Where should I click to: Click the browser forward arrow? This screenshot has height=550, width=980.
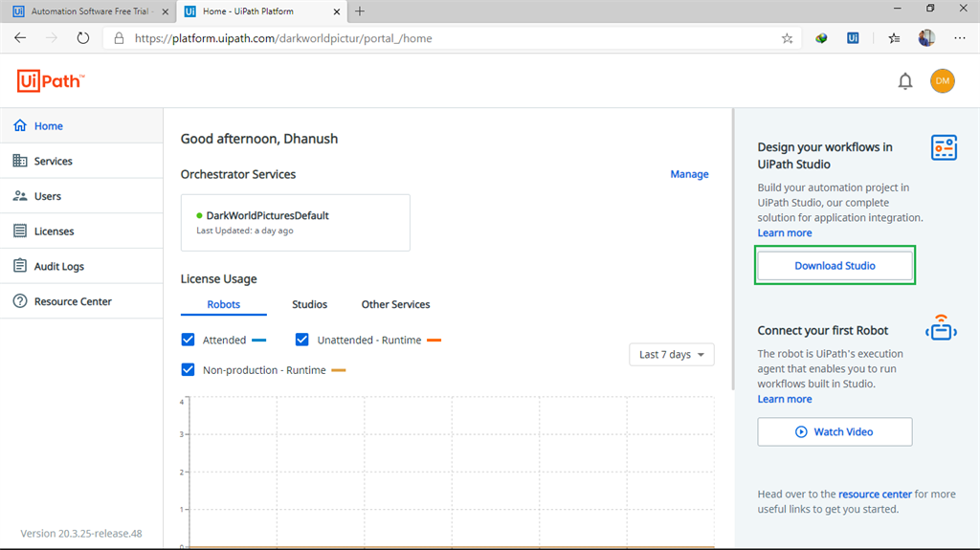[x=52, y=38]
